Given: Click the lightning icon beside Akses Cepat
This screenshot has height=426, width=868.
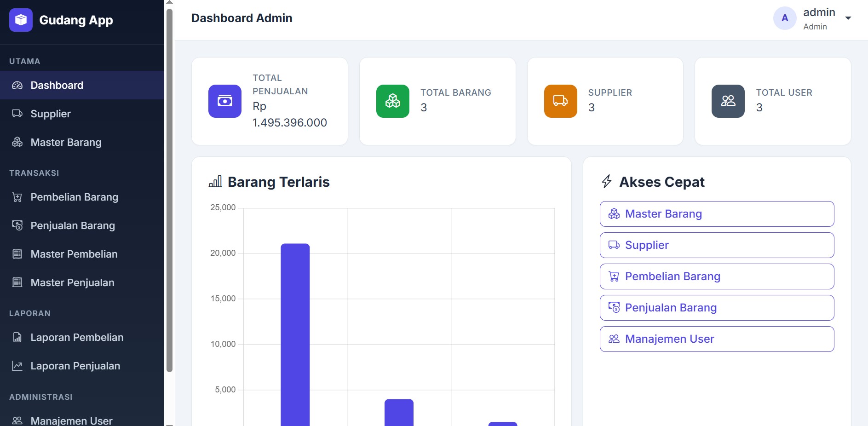Looking at the screenshot, I should (607, 182).
